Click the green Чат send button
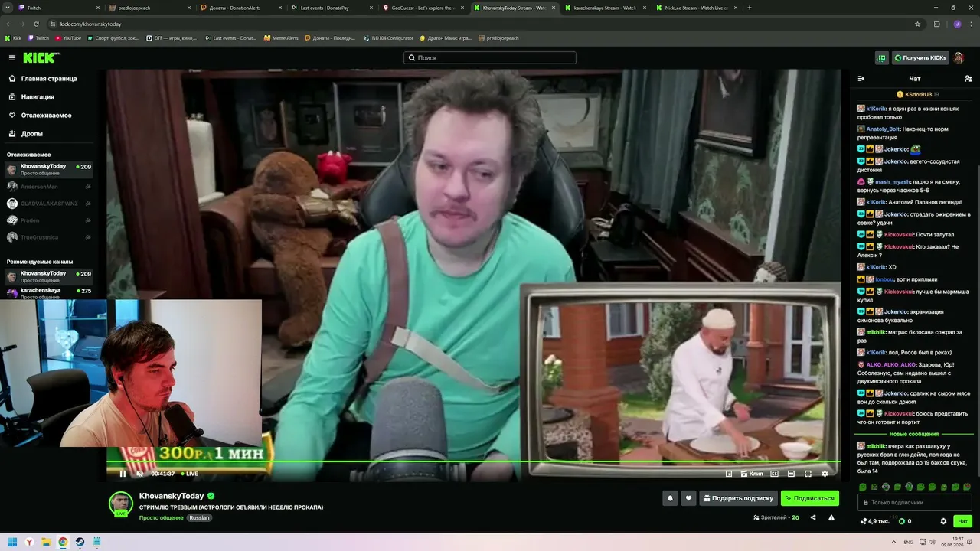Viewport: 980px width, 551px height. tap(962, 521)
